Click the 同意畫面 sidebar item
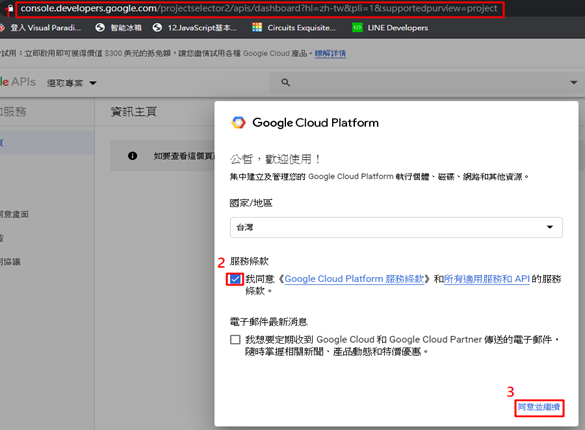 click(x=14, y=214)
